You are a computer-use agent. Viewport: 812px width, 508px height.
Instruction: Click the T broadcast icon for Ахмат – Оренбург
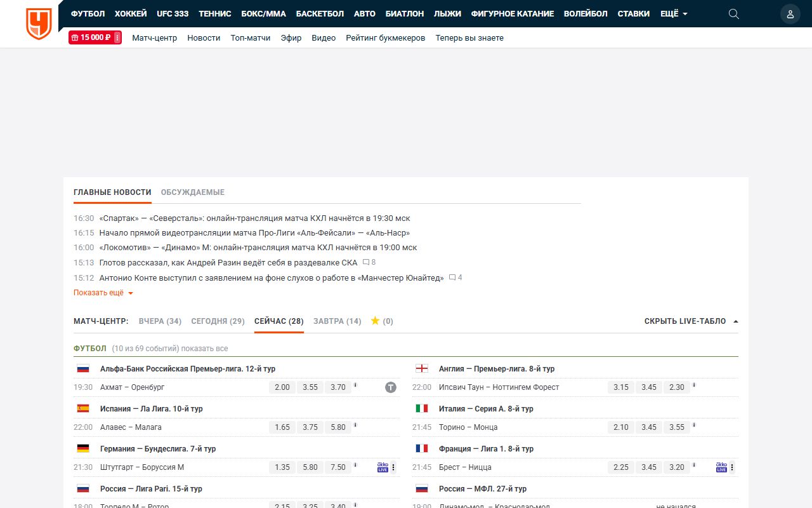tap(391, 387)
